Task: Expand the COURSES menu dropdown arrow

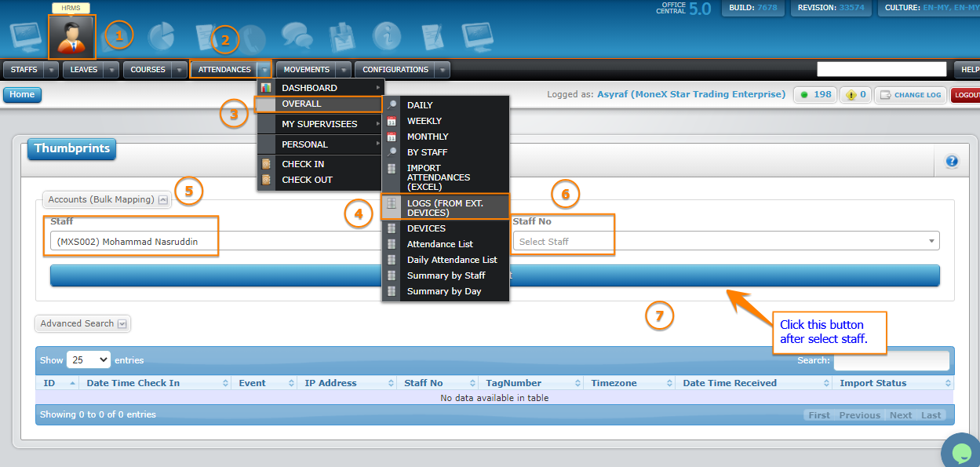Action: (180, 70)
